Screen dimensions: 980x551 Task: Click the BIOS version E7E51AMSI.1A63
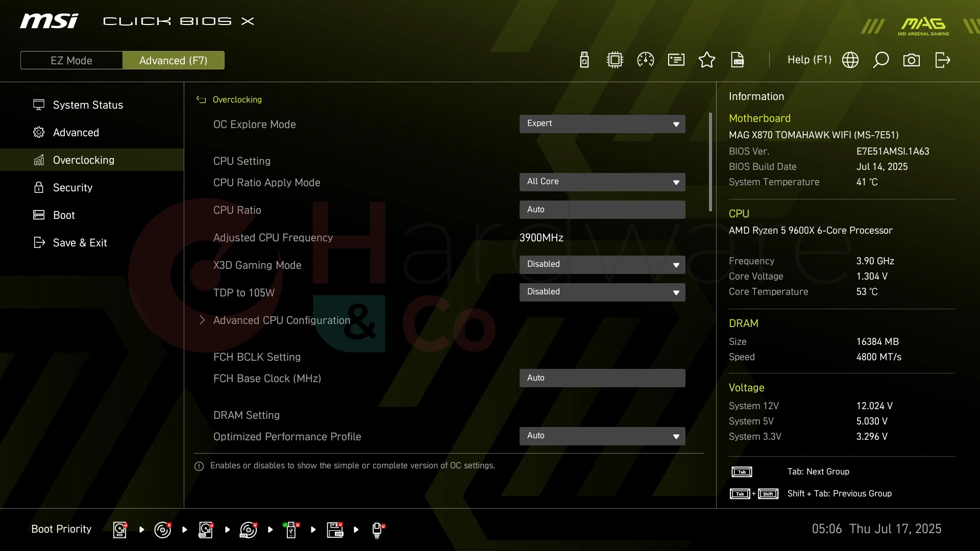pyautogui.click(x=893, y=152)
